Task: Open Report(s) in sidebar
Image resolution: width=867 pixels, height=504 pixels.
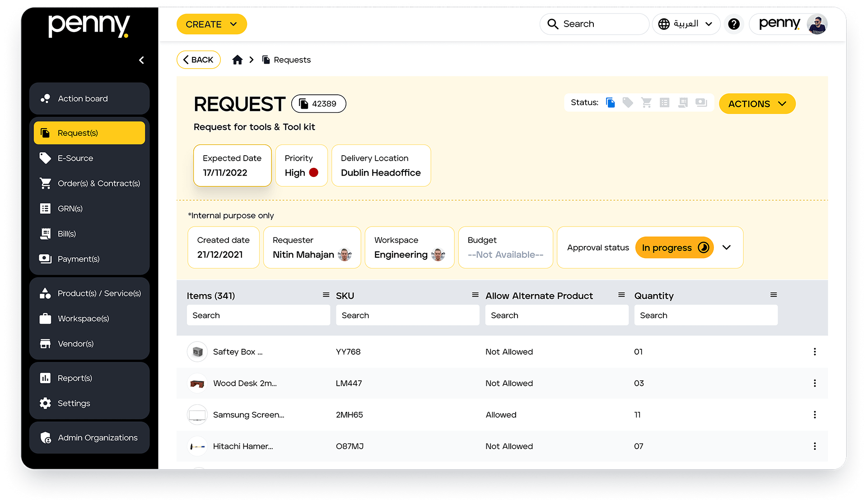Action: (89, 378)
